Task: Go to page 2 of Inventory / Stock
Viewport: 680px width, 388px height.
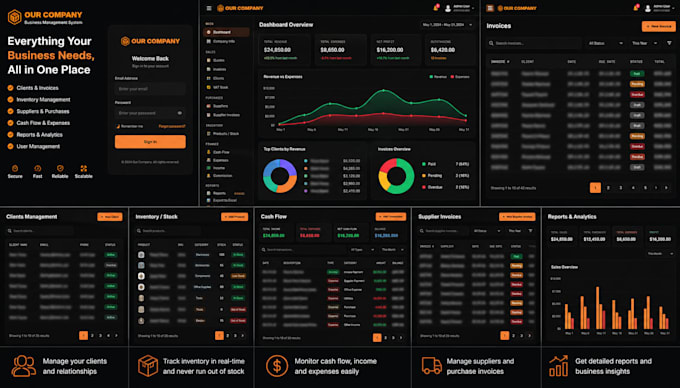Action: point(228,336)
